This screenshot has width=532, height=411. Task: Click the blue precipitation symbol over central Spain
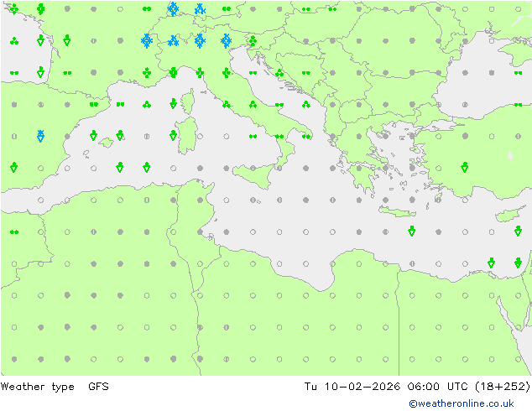coord(40,136)
